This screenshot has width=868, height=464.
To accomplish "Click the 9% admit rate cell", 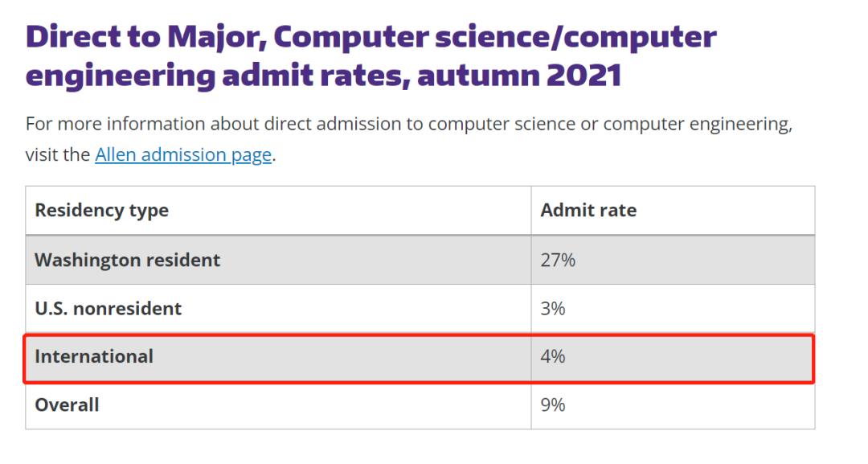I will (553, 404).
